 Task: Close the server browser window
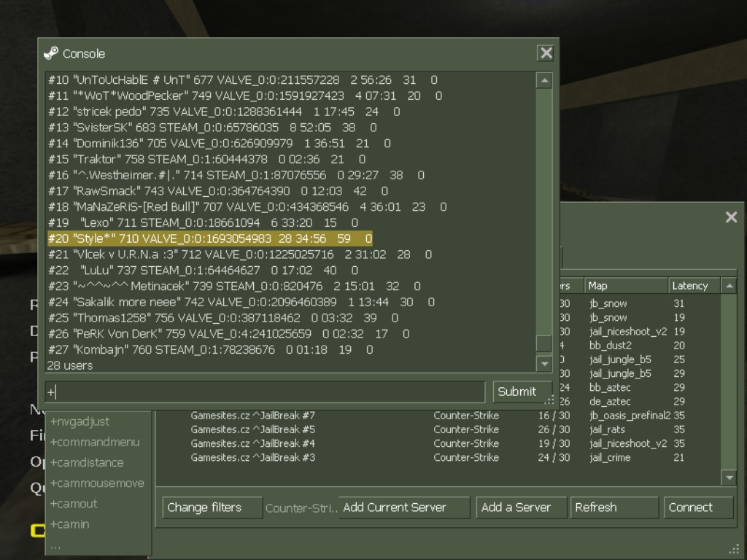tap(731, 217)
